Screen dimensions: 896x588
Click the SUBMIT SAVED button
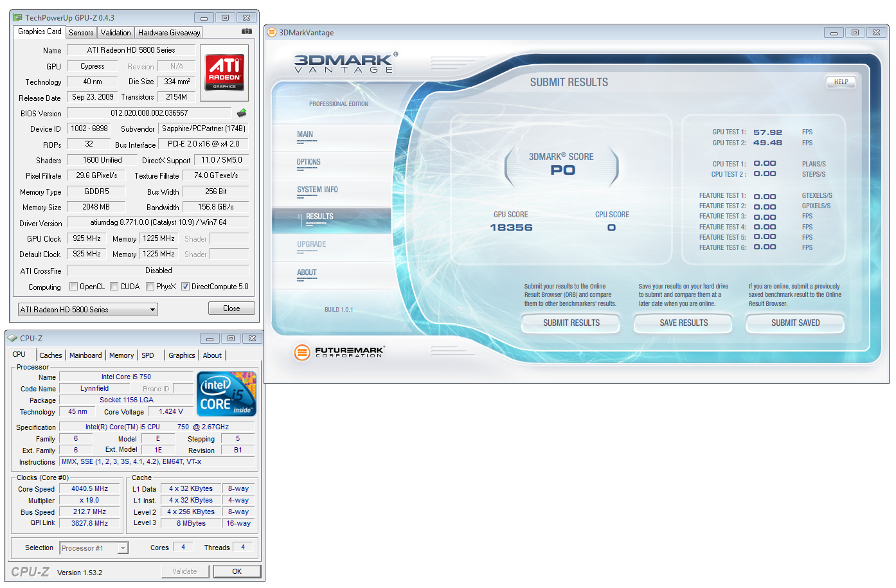click(x=795, y=323)
